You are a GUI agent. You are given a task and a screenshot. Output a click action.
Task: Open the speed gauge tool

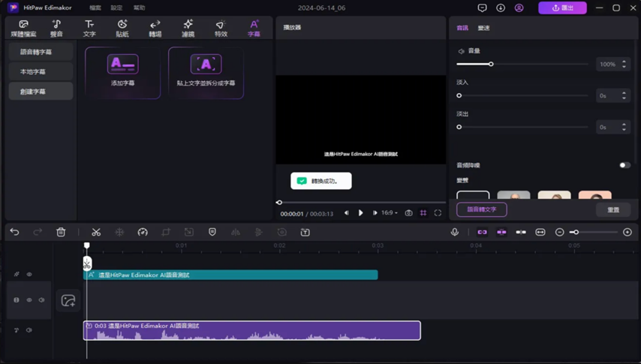pyautogui.click(x=143, y=233)
